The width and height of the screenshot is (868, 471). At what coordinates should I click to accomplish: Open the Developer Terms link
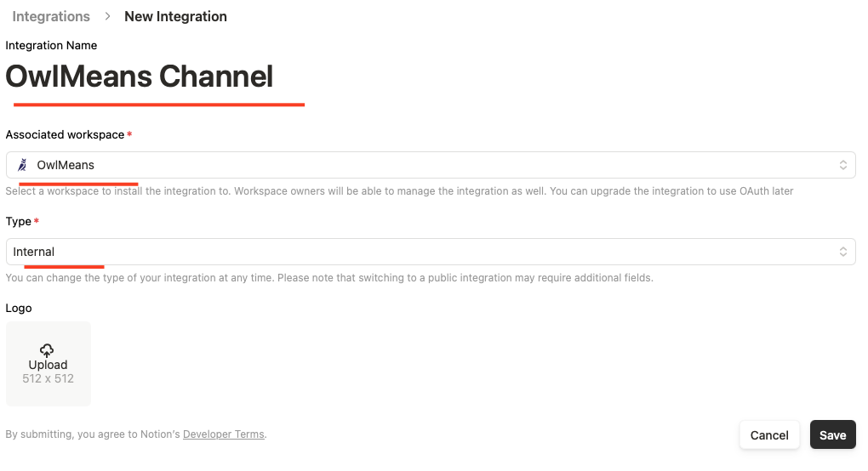point(224,434)
